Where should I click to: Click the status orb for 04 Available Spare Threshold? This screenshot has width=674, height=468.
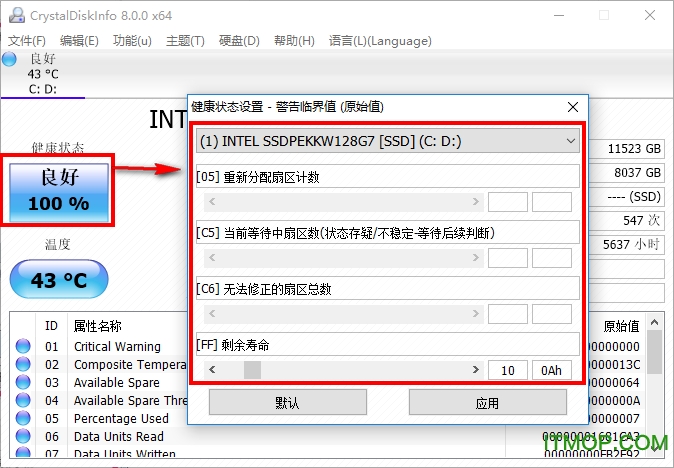(23, 400)
